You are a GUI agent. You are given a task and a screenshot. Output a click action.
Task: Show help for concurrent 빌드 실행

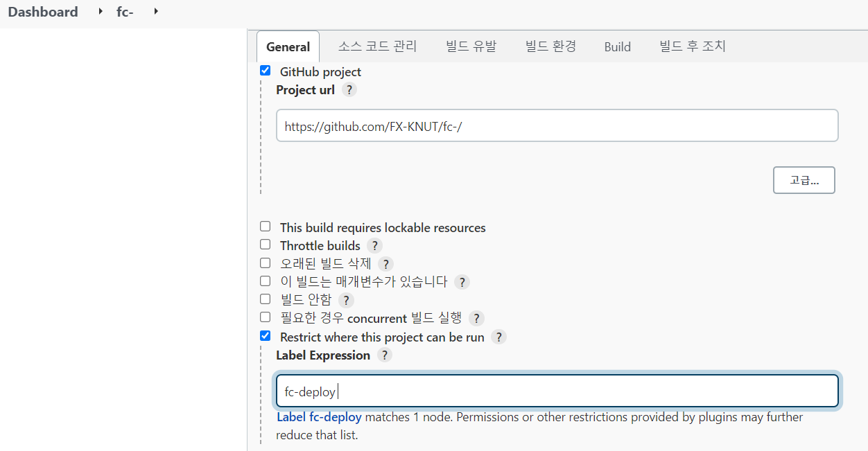pyautogui.click(x=476, y=319)
